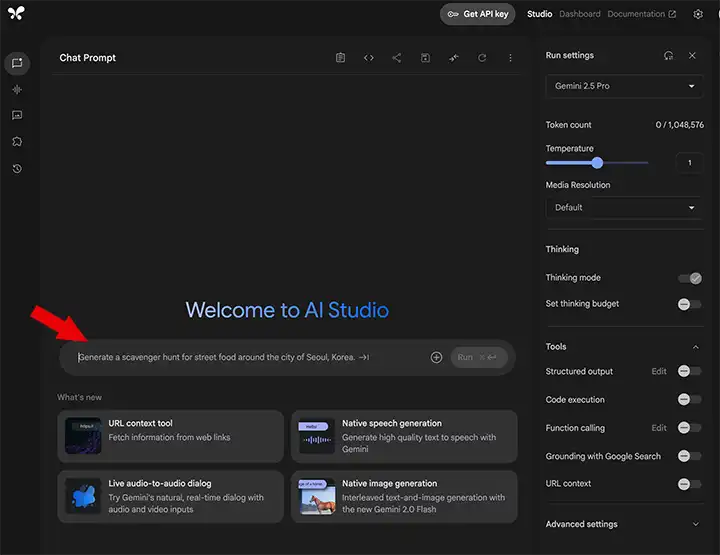Open the History clock sidebar icon
Screen dimensions: 720x555
(17, 168)
